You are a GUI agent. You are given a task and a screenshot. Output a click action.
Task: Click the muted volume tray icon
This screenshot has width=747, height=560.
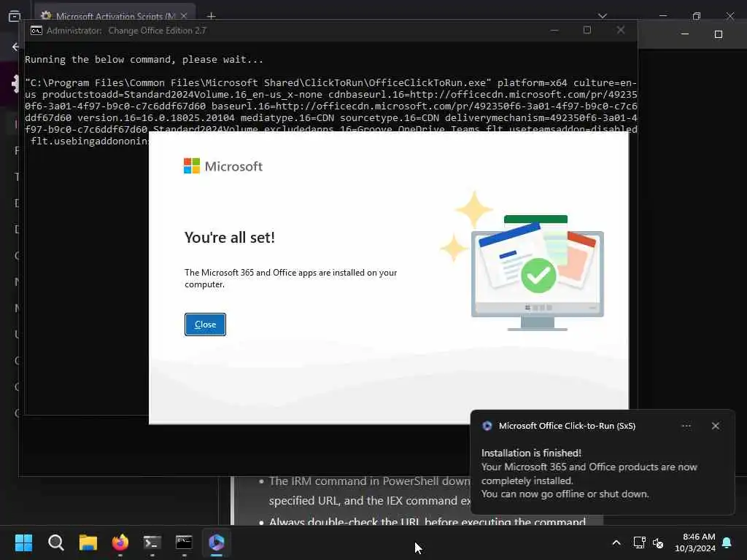pos(658,542)
